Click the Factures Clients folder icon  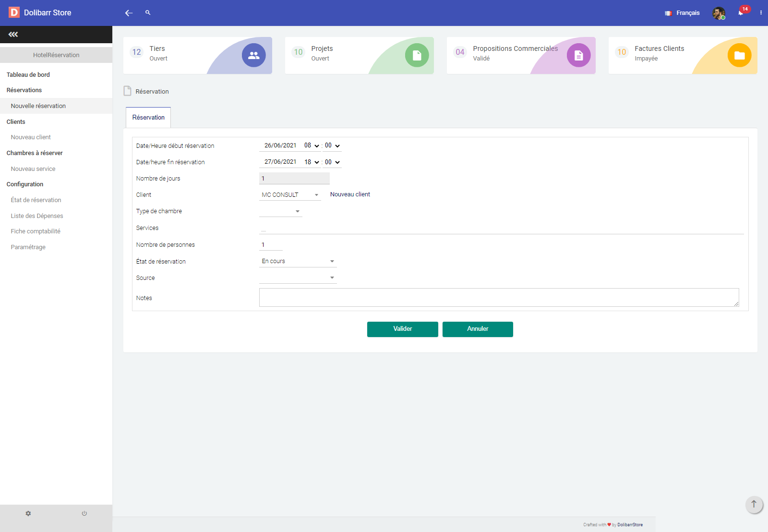pyautogui.click(x=740, y=55)
